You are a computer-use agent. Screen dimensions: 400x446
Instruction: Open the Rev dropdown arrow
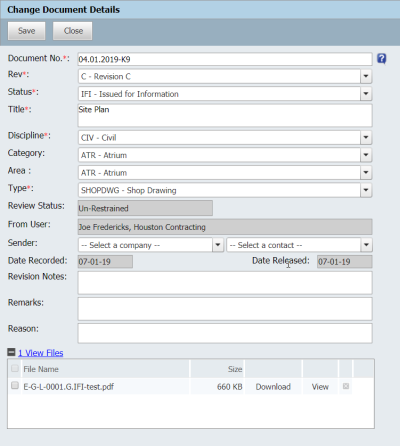point(366,76)
